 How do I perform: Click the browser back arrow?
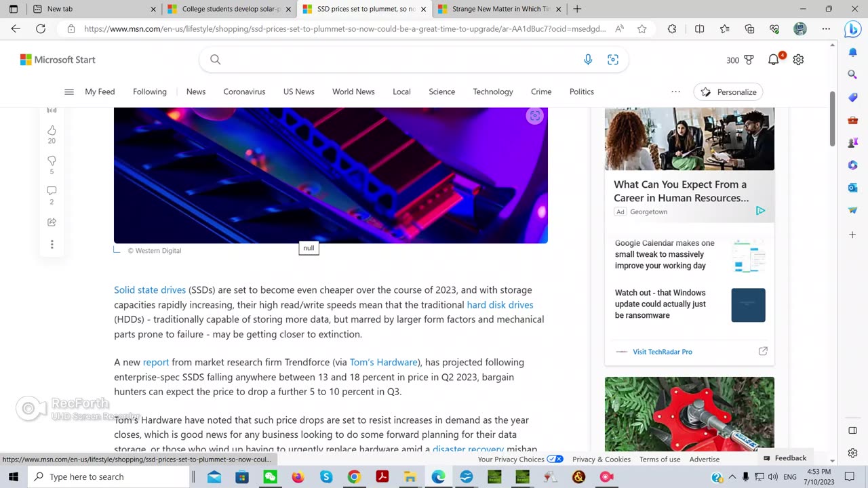pos(16,29)
